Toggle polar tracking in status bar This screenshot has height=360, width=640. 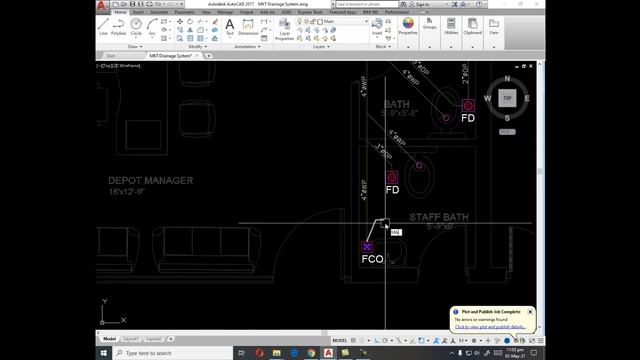pyautogui.click(x=385, y=340)
